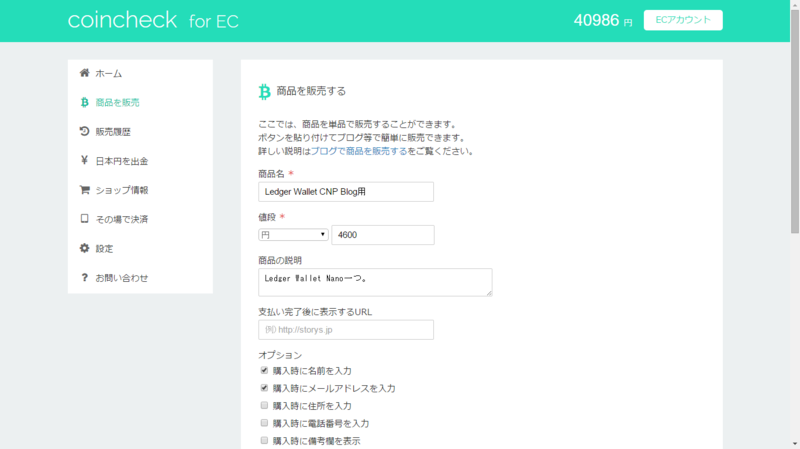Click the scrollbar down arrow
Screen dimensions: 800x449
tap(794, 444)
